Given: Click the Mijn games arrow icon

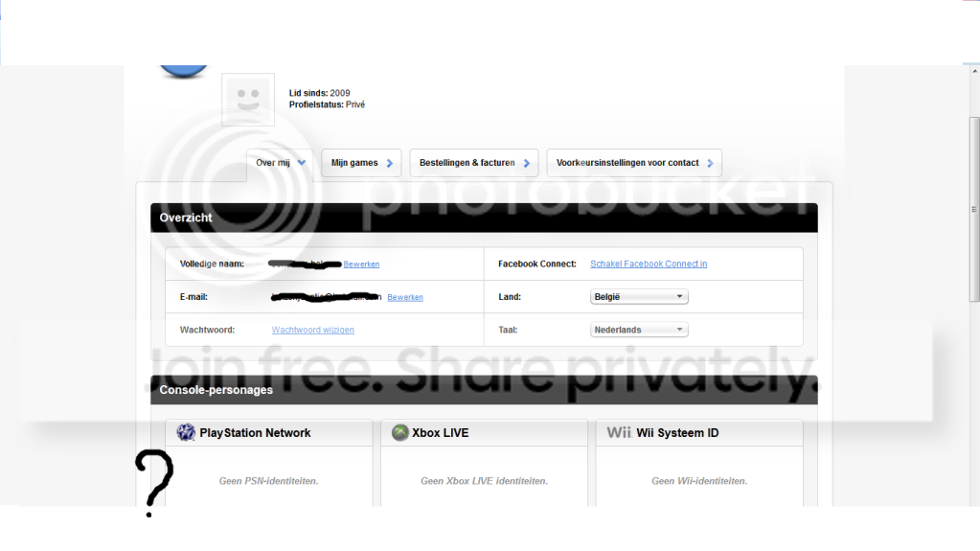Looking at the screenshot, I should pyautogui.click(x=389, y=163).
